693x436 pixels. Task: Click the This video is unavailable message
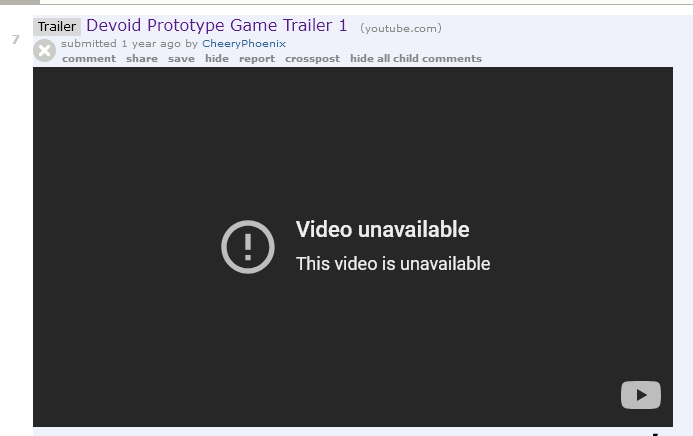[393, 264]
